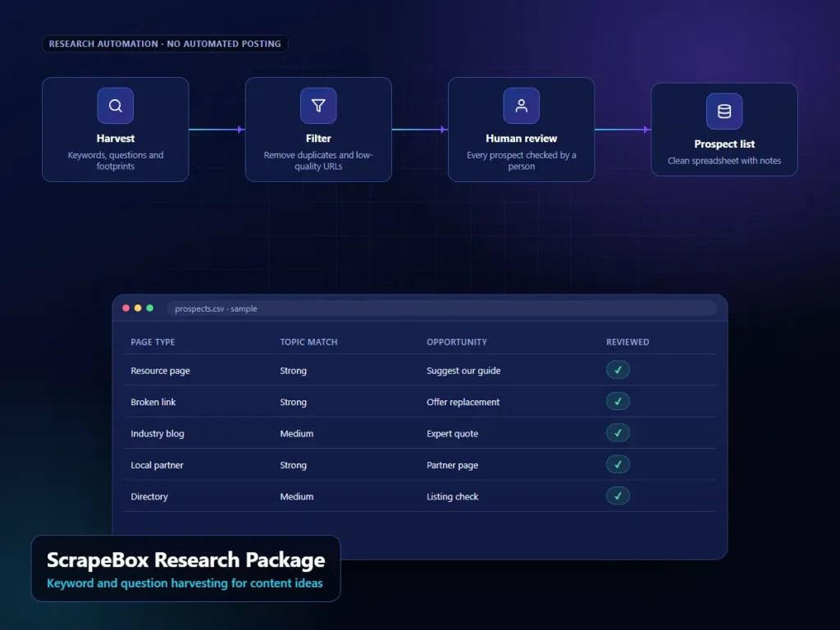840x630 pixels.
Task: Toggle the Reviewed check for Industry blog
Action: 618,433
